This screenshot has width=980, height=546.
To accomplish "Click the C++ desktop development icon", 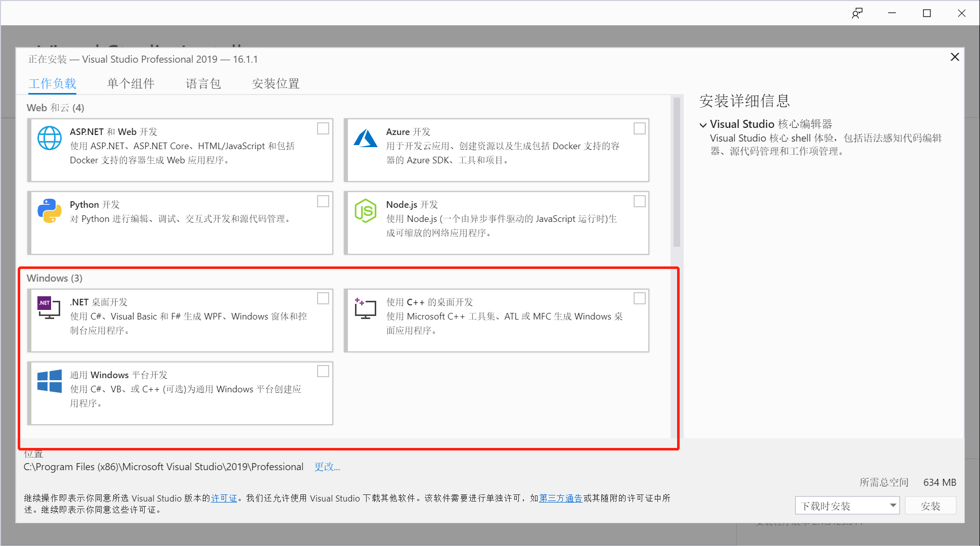I will [x=366, y=308].
